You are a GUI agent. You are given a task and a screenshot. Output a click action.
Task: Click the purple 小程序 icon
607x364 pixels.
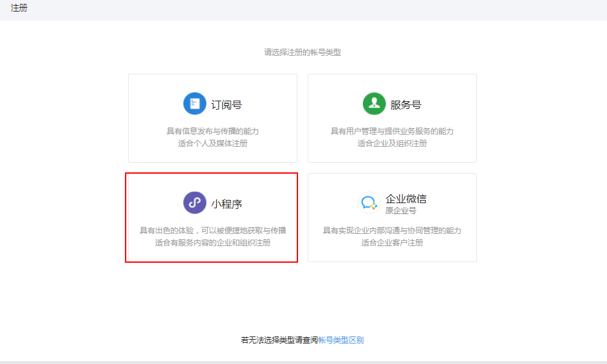[194, 203]
